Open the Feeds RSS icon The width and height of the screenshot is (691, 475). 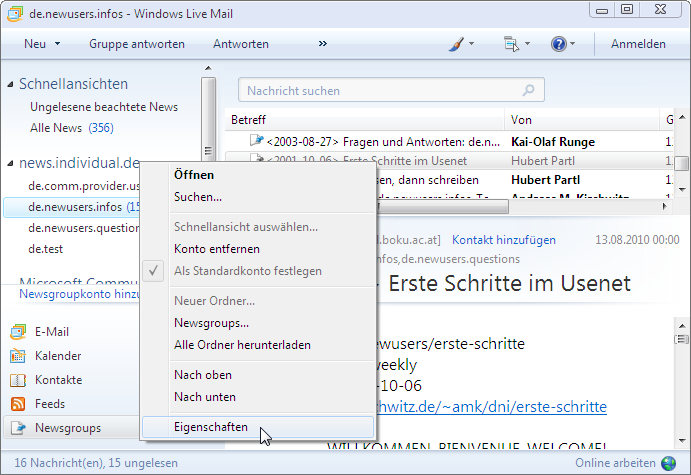18,404
